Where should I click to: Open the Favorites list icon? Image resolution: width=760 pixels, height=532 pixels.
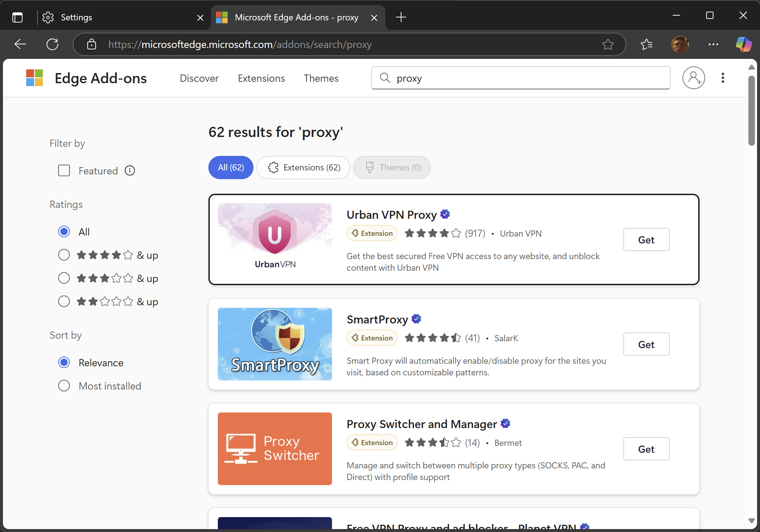pyautogui.click(x=647, y=44)
